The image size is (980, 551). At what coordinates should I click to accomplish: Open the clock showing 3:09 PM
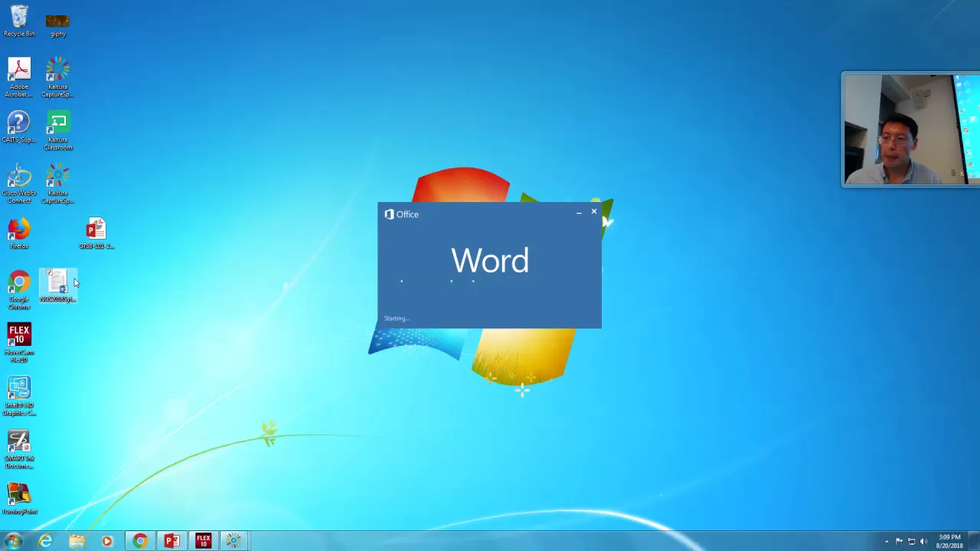pyautogui.click(x=949, y=541)
